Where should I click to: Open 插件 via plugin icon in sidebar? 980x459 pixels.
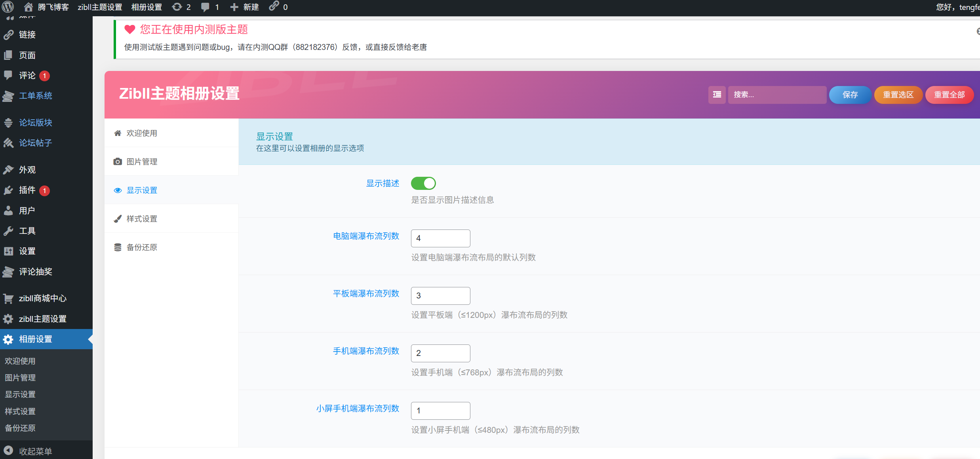point(27,190)
